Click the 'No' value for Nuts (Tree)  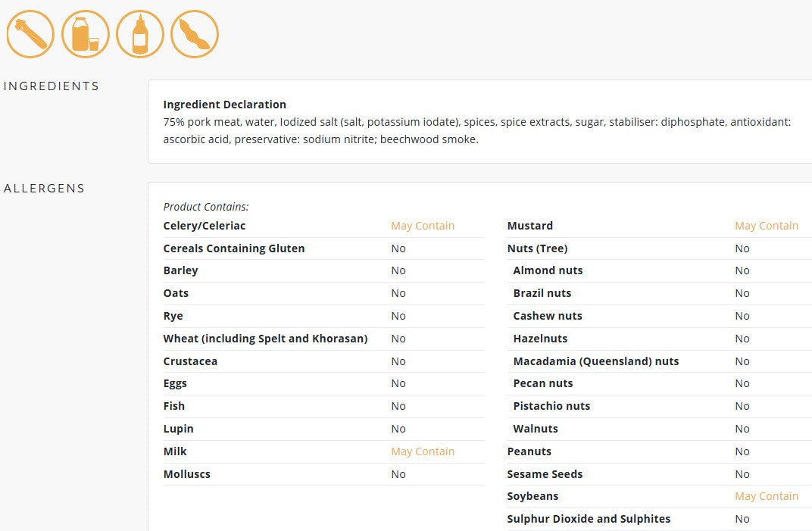pyautogui.click(x=742, y=248)
